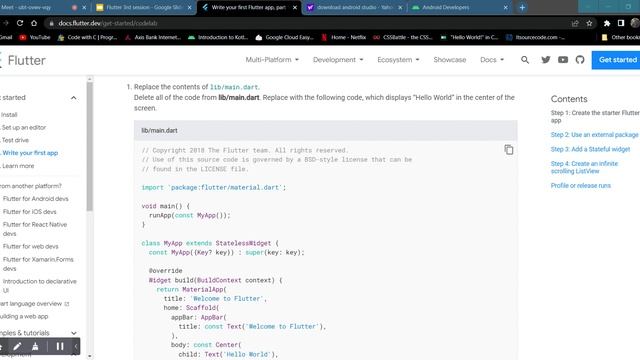The image size is (640, 360).
Task: Collapse the recording toolbar arrow
Action: pyautogui.click(x=76, y=347)
